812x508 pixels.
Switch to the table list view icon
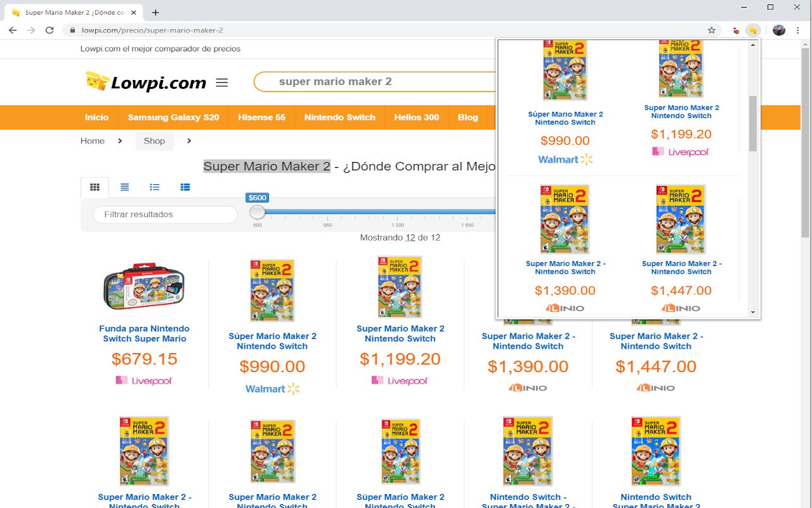[x=185, y=187]
